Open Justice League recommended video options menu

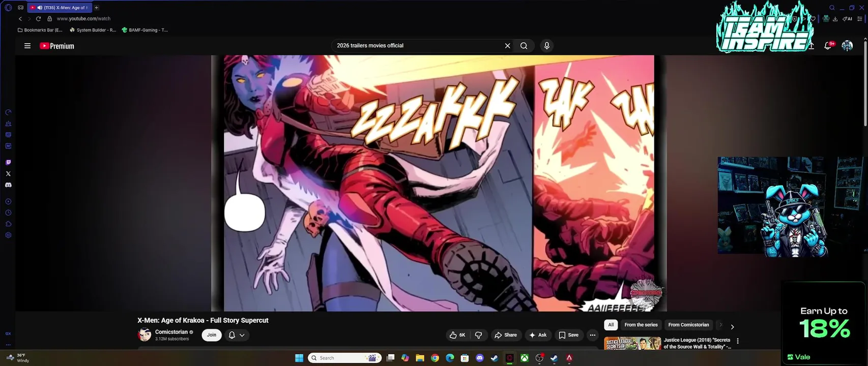point(738,341)
